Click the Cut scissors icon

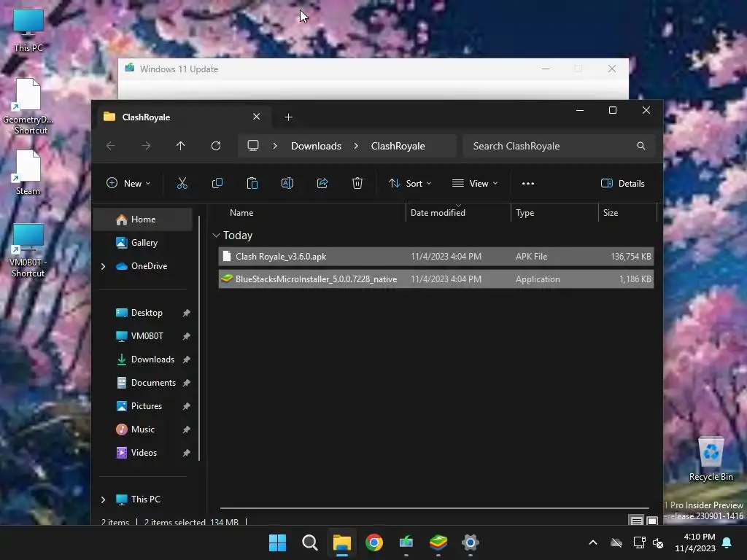pyautogui.click(x=182, y=183)
